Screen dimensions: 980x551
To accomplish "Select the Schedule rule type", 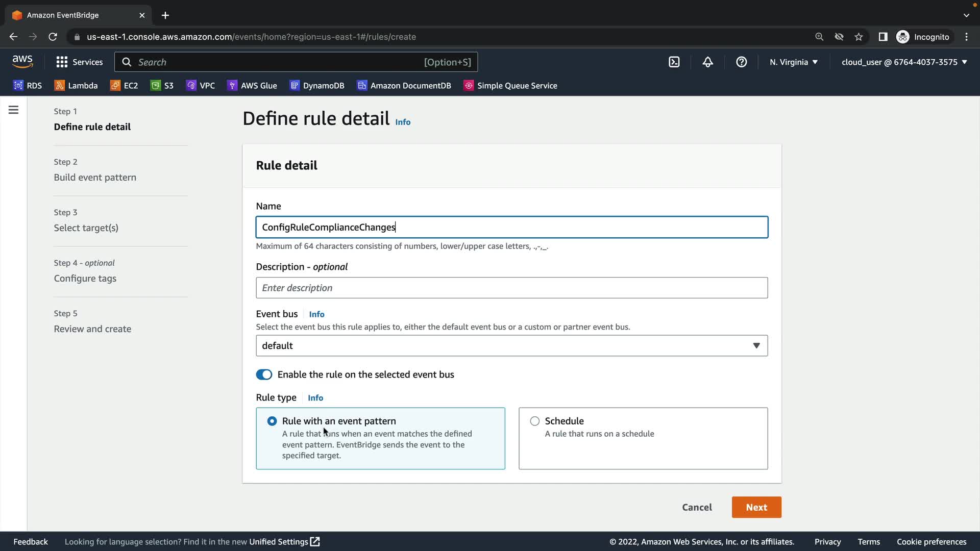I will [x=534, y=421].
